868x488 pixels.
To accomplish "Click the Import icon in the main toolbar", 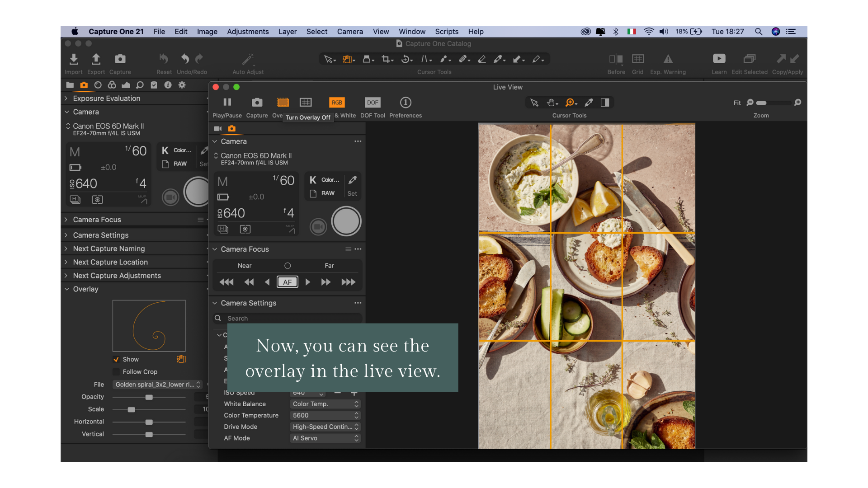I will [x=74, y=59].
